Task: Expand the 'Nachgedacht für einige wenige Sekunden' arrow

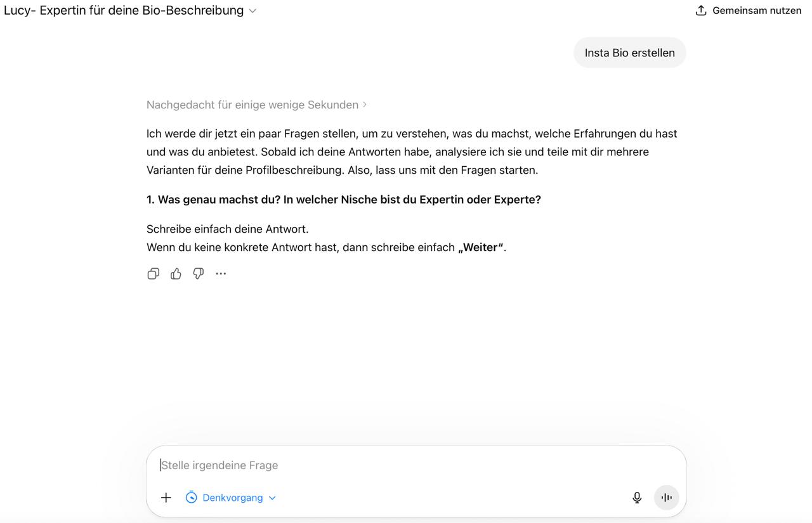Action: click(x=365, y=105)
